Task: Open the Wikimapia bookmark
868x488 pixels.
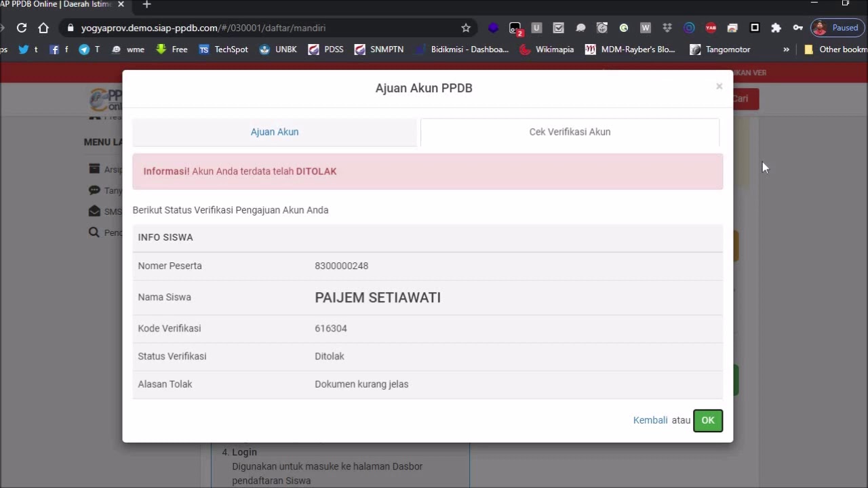Action: click(x=547, y=49)
